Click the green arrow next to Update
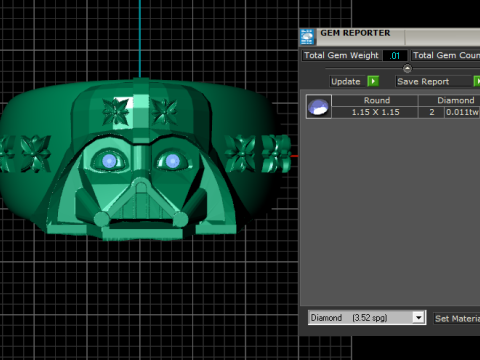The image size is (480, 360). [373, 81]
